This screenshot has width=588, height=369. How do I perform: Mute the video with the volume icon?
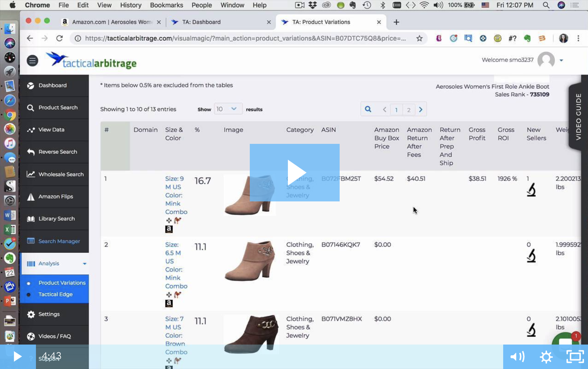(x=517, y=357)
